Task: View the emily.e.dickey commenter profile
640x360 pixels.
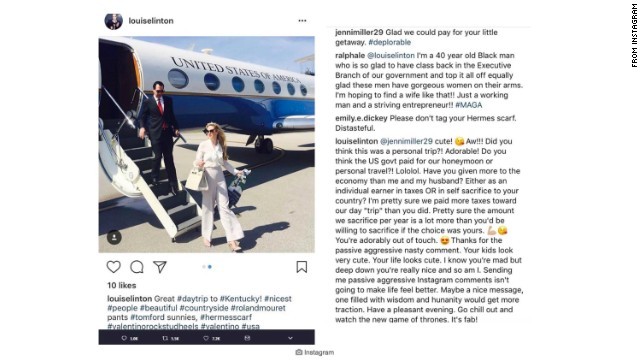Action: 361,118
